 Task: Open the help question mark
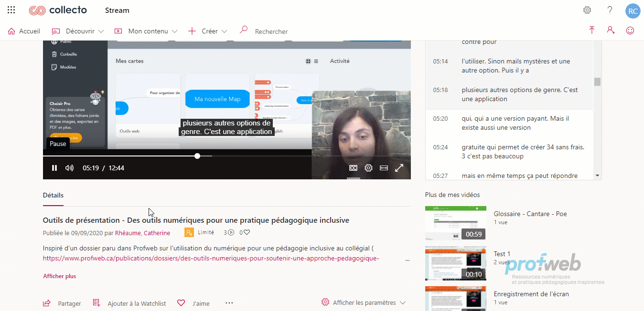(610, 10)
